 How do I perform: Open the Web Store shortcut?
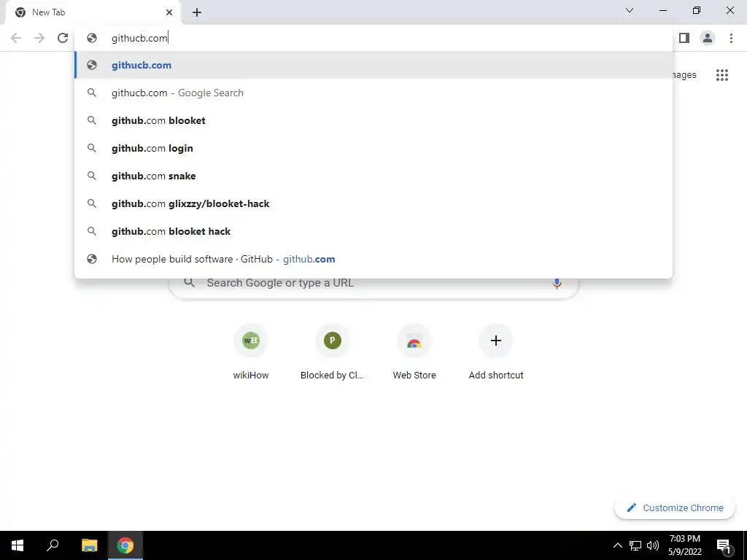click(x=414, y=352)
